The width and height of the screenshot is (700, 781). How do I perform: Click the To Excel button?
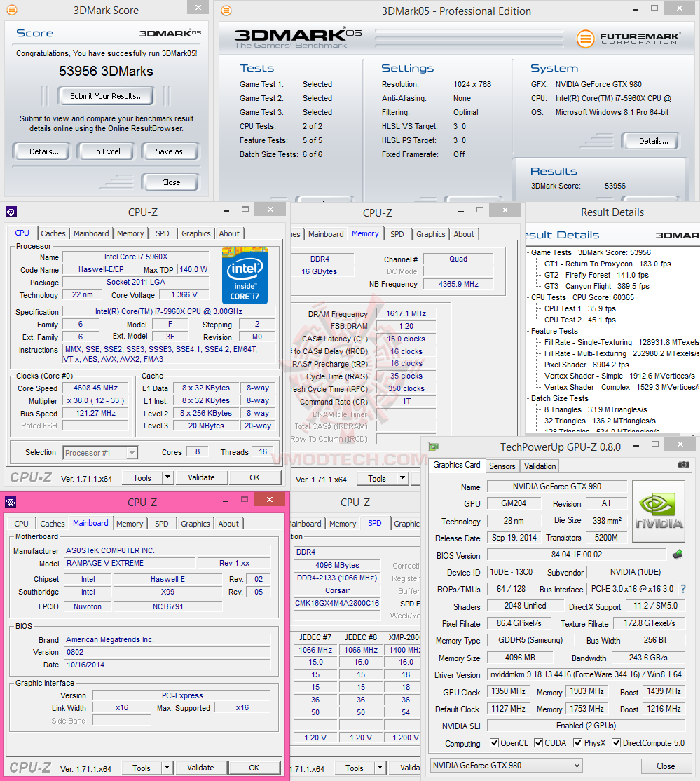click(x=106, y=151)
